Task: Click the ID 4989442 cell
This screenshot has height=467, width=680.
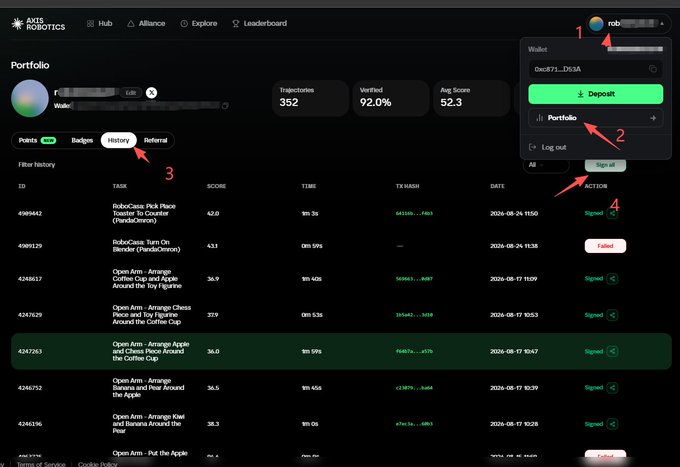Action: coord(30,213)
